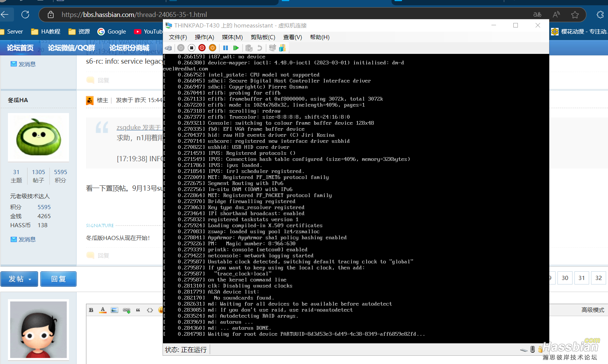
Task: Open the 资源 bookmarks folder
Action: (79, 32)
